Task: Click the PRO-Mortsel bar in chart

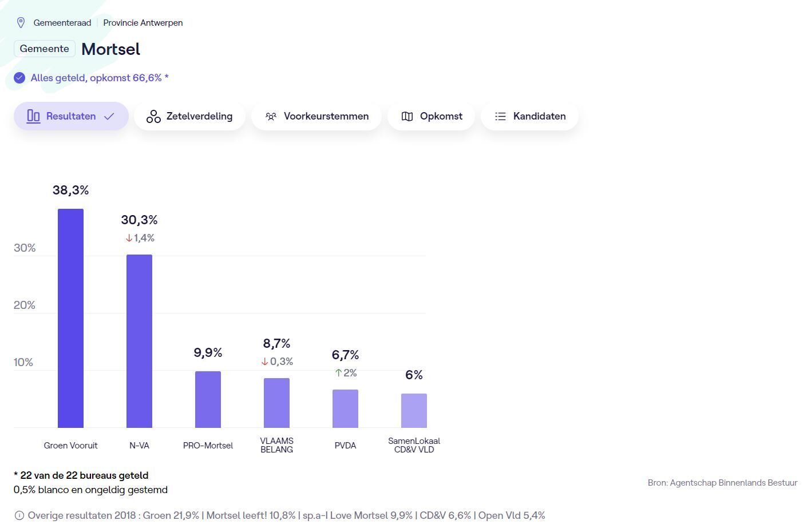Action: pyautogui.click(x=208, y=399)
